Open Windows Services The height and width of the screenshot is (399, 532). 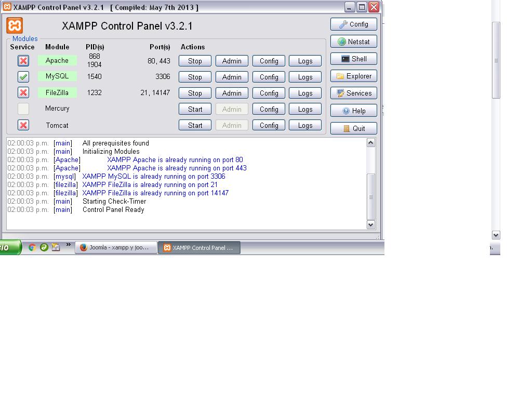(353, 93)
